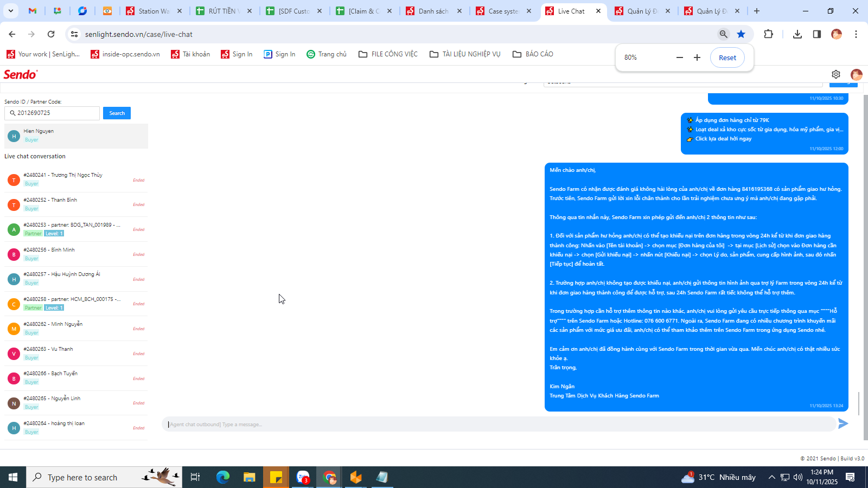Viewport: 868px width, 488px height.
Task: Click the blue Search button
Action: click(x=117, y=113)
